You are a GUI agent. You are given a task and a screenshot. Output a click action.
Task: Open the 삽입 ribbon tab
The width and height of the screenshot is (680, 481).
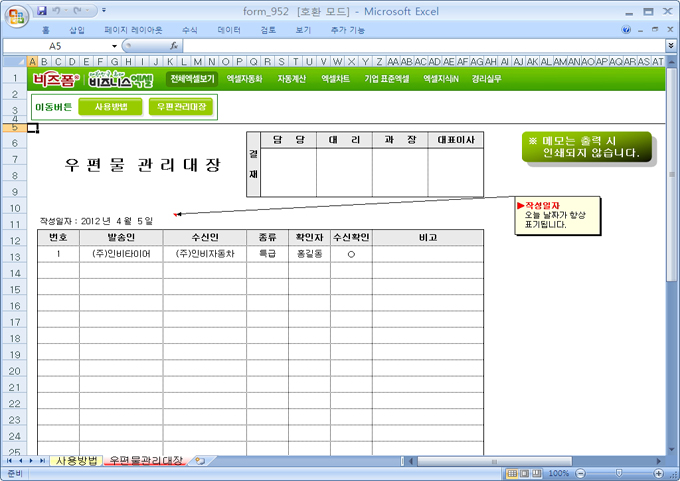point(77,30)
